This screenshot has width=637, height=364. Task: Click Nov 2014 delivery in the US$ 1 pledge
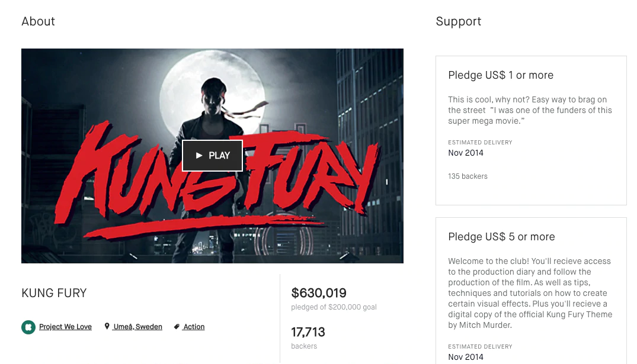click(466, 153)
